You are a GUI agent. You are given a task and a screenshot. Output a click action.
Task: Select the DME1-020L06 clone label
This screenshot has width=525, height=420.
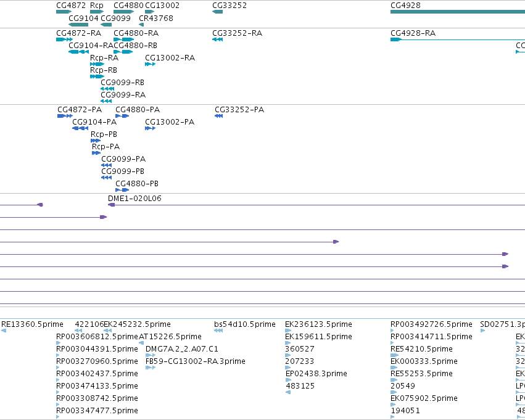point(134,199)
